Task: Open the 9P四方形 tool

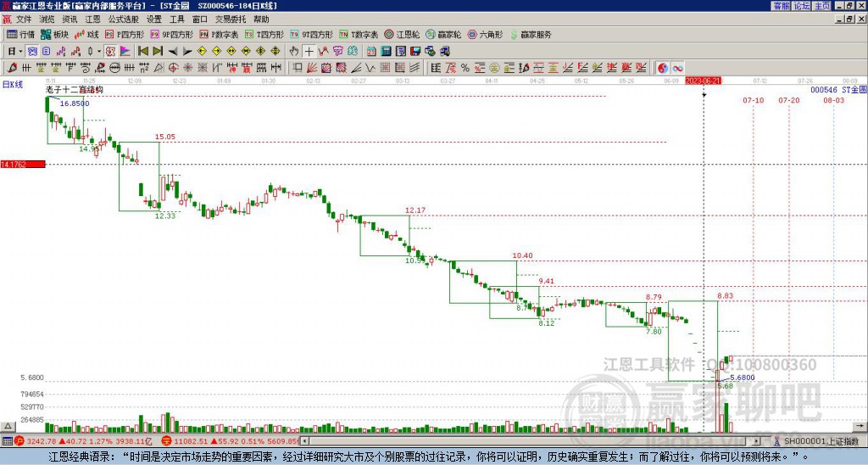Action: coord(172,34)
